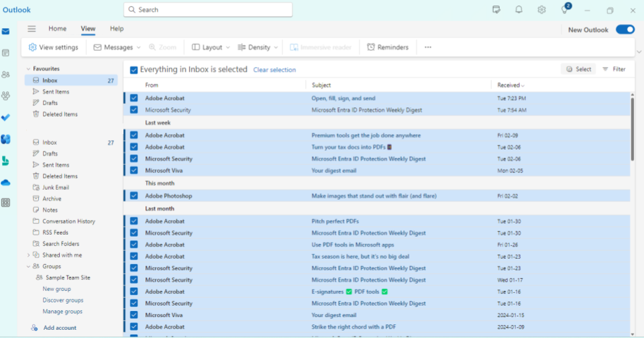644x362 pixels.
Task: Click in the Search box
Action: coord(208,10)
